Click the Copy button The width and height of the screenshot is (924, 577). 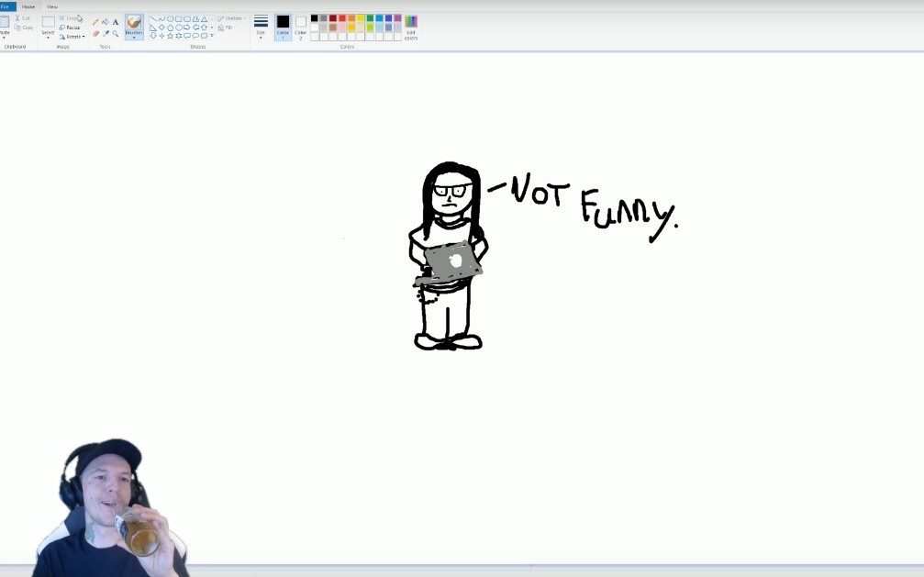click(x=24, y=28)
